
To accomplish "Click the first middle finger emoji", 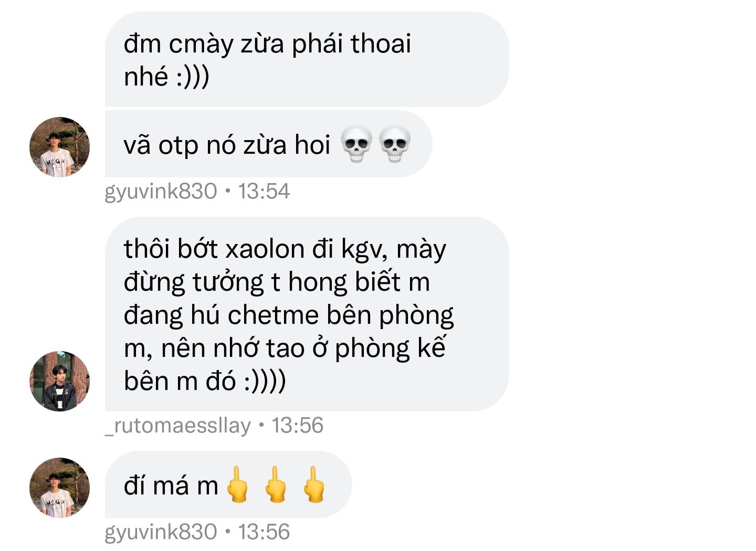I will click(x=238, y=484).
